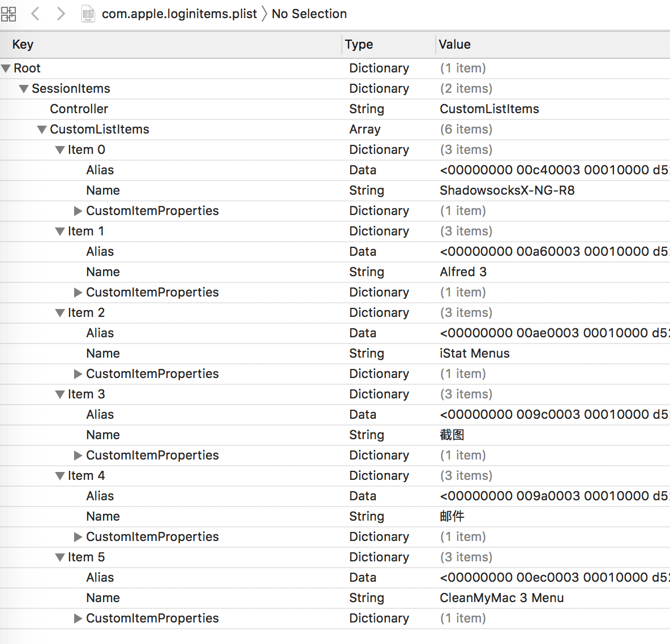Collapse the SessionItems disclosure triangle

click(24, 89)
